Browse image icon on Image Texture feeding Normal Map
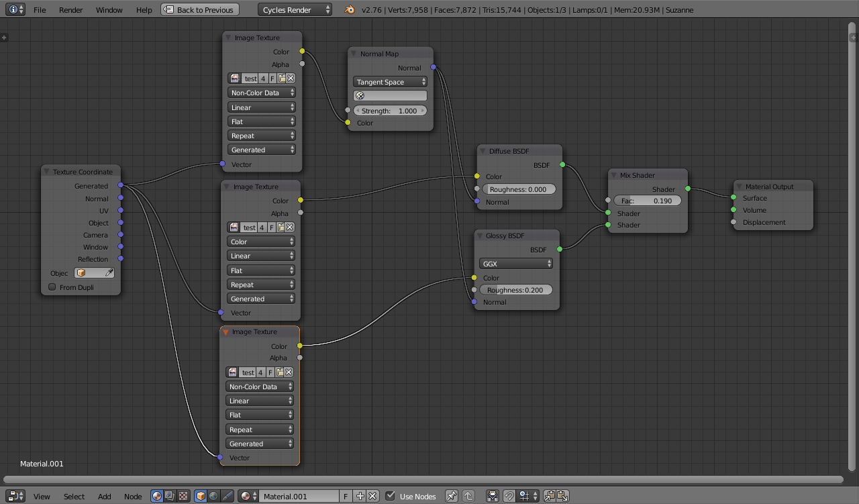Image resolution: width=859 pixels, height=504 pixels. click(234, 79)
